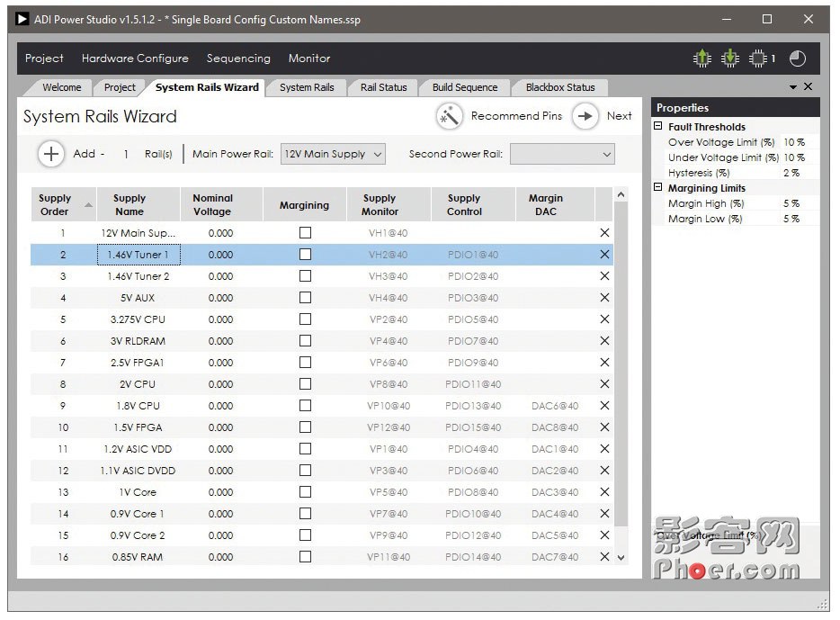The height and width of the screenshot is (620, 840).
Task: Click the Supply Name column header
Action: pyautogui.click(x=139, y=204)
